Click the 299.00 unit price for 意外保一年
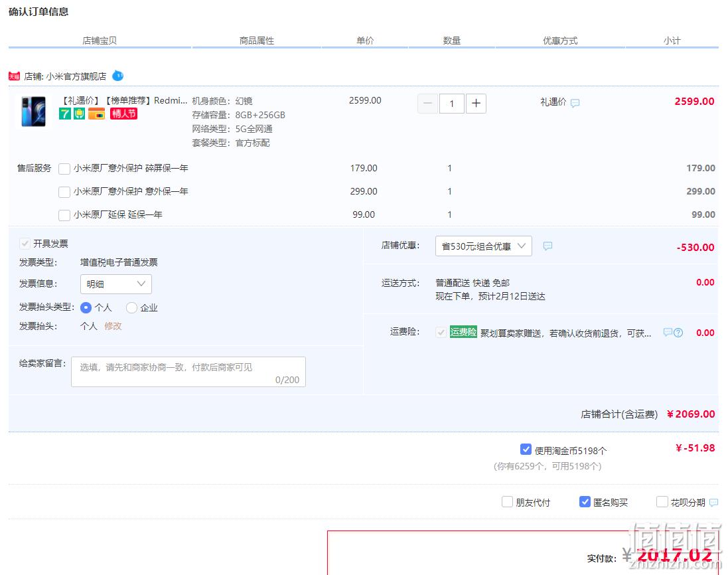The width and height of the screenshot is (728, 575). point(364,191)
